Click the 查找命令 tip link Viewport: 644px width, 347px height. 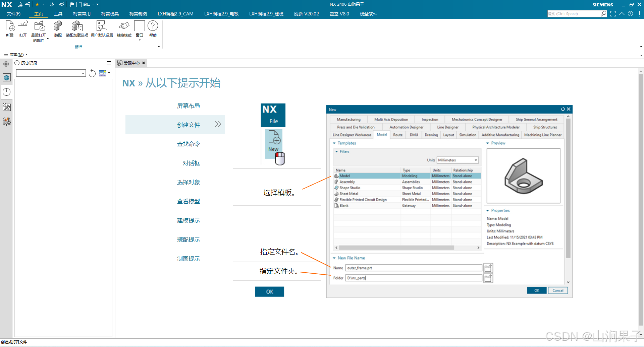[x=189, y=144]
